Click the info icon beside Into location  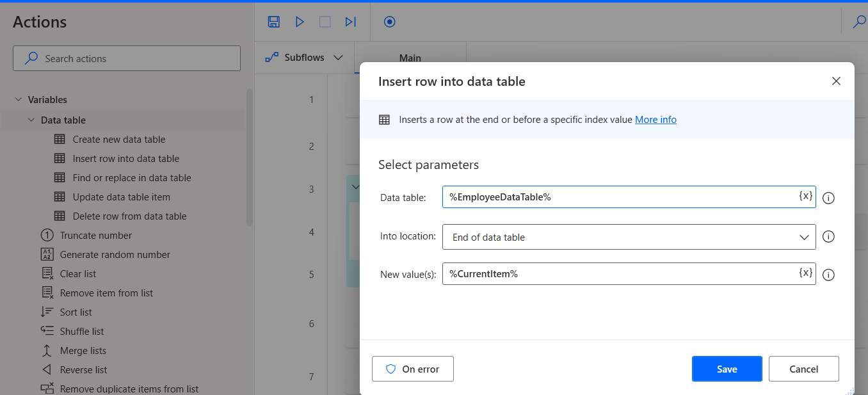pos(828,236)
